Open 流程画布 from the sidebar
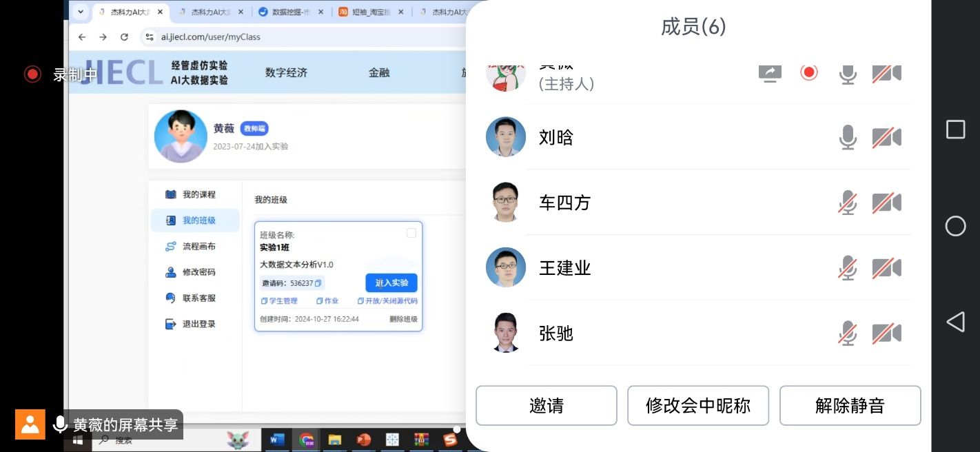Screen dimensions: 980x452 pyautogui.click(x=198, y=247)
